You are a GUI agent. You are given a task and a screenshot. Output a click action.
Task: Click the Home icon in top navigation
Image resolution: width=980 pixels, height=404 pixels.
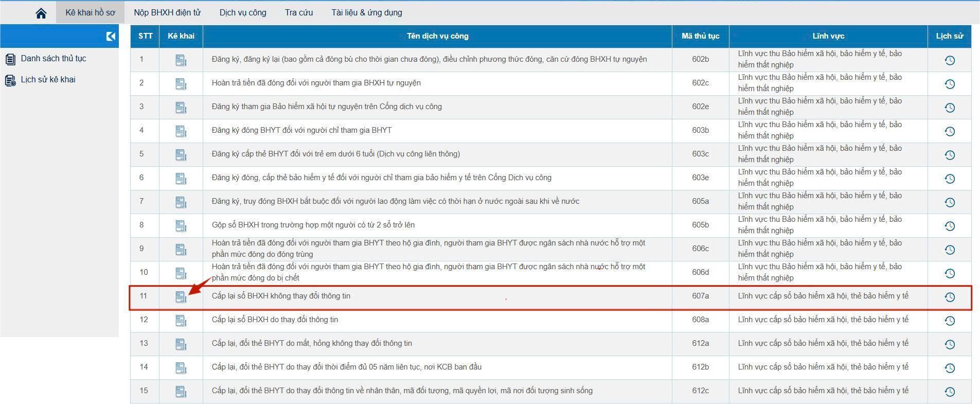(x=41, y=13)
